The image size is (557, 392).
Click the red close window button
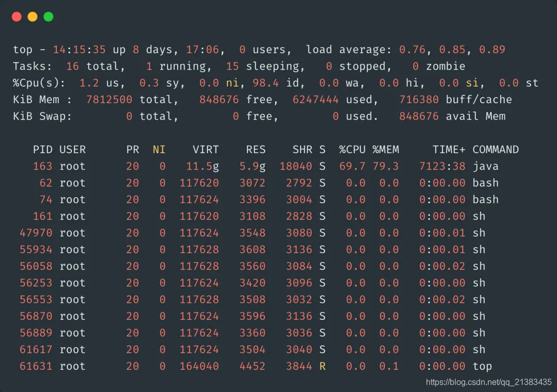(17, 17)
